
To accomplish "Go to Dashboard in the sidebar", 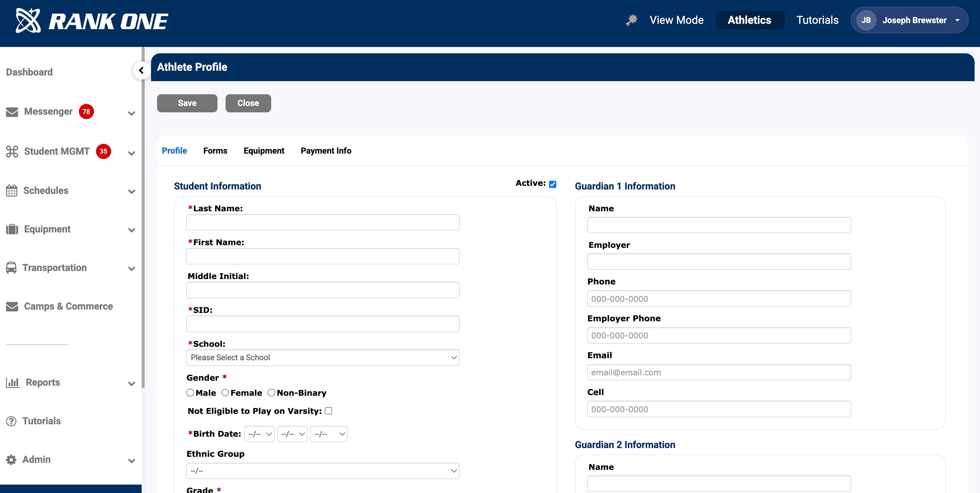I will pos(29,72).
